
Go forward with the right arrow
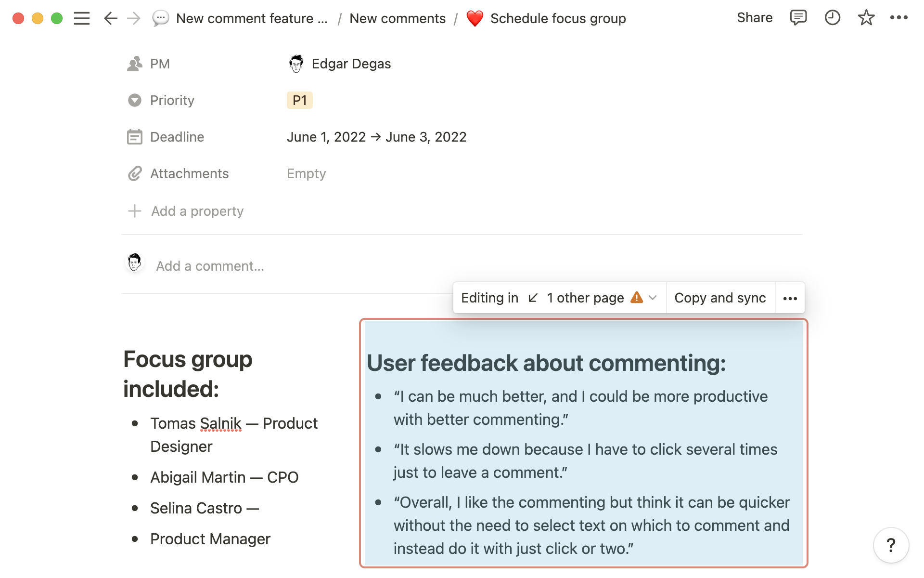[x=133, y=18]
